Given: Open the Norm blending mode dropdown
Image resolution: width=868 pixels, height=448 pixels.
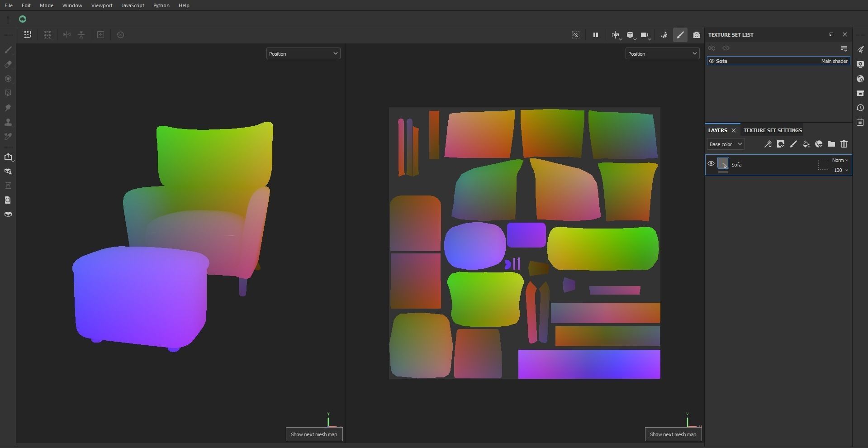Looking at the screenshot, I should click(x=840, y=160).
